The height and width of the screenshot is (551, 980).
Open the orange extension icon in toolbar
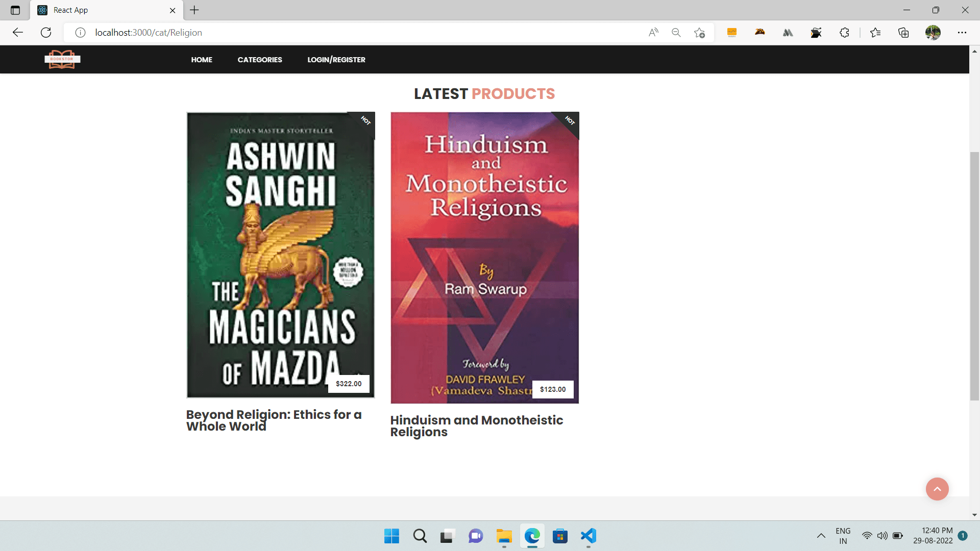(732, 33)
